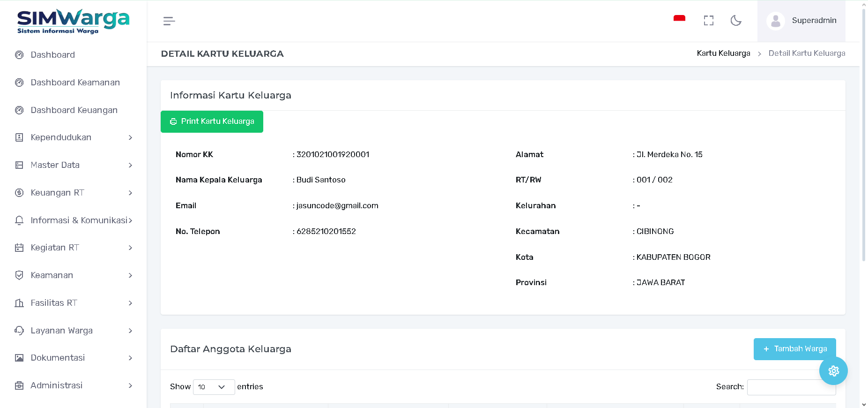Open the floating settings gear button
Screen dimensions: 868x408
point(833,371)
